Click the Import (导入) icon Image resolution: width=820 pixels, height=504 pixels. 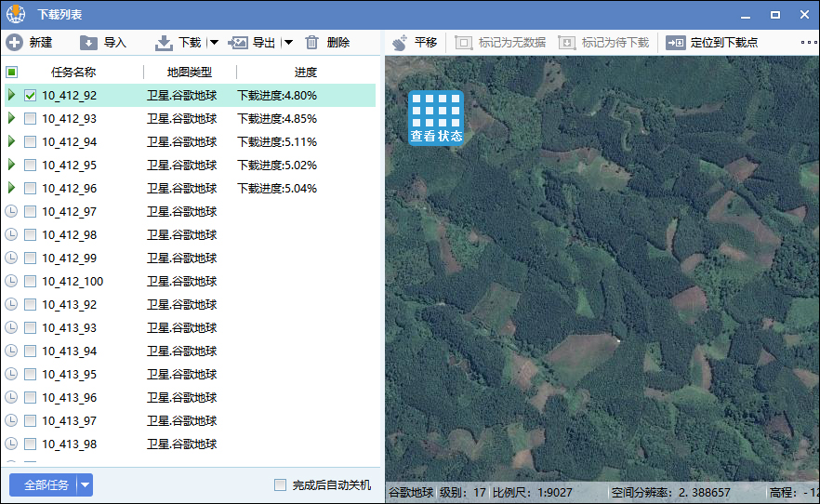[x=89, y=43]
